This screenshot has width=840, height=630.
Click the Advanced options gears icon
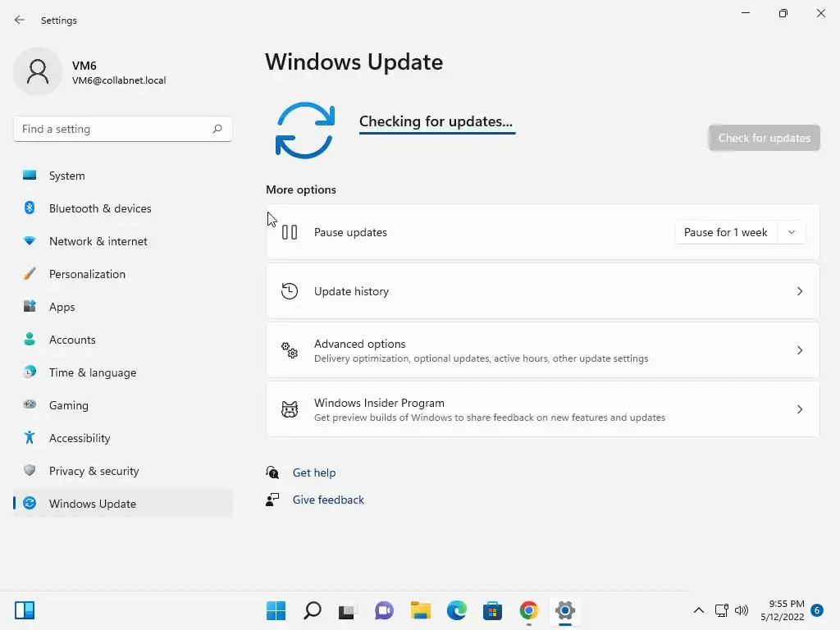tap(290, 350)
